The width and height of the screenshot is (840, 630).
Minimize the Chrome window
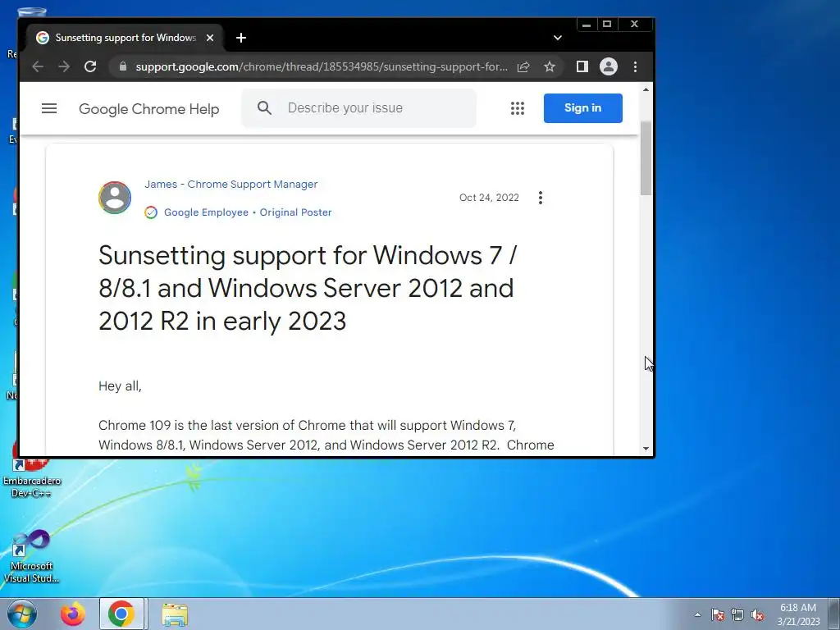tap(587, 24)
